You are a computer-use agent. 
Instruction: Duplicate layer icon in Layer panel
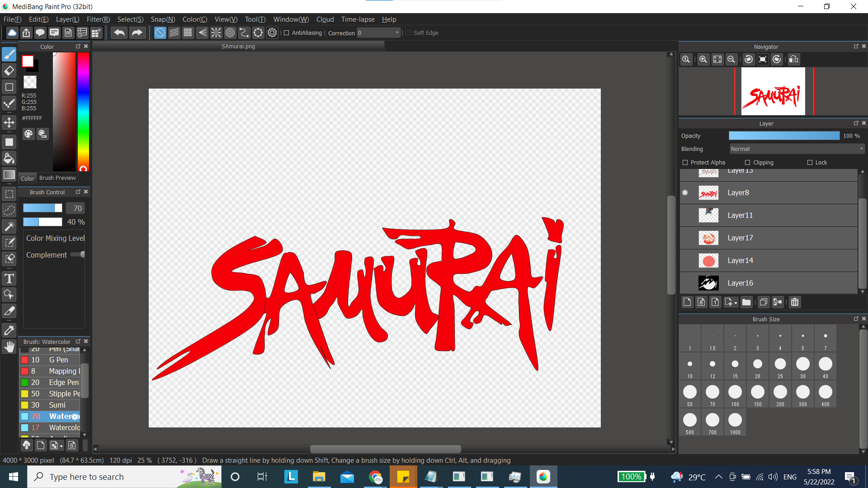pyautogui.click(x=764, y=302)
